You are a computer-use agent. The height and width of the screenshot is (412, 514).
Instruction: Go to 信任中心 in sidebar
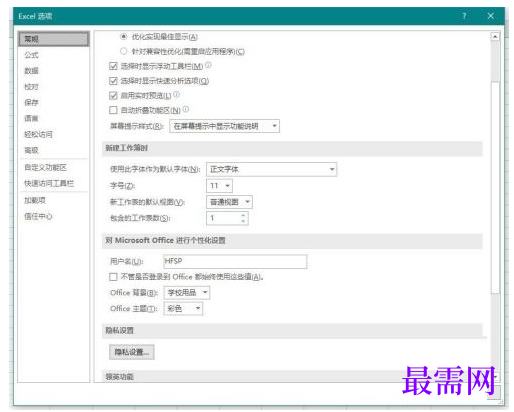38,216
